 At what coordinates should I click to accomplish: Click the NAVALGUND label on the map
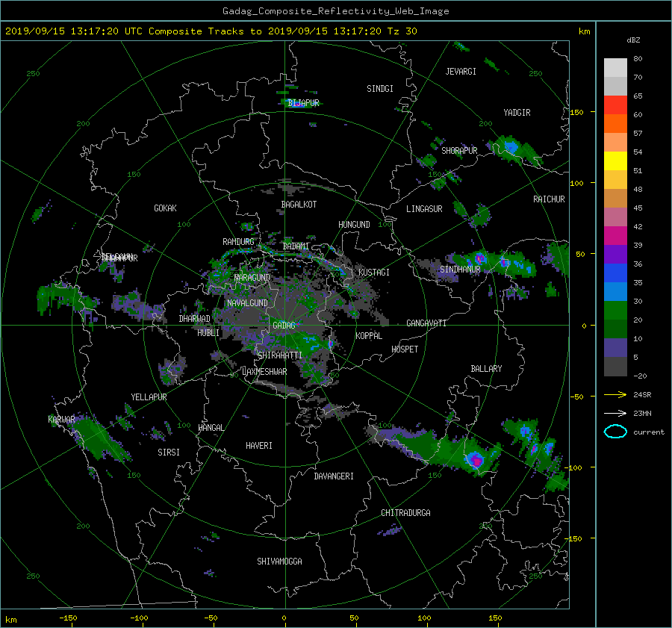[247, 302]
